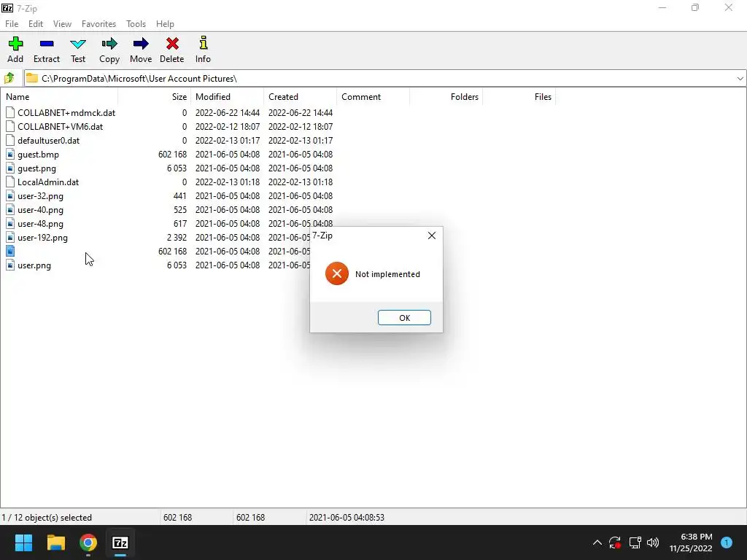The height and width of the screenshot is (560, 747).
Task: Click the 7-Zip taskbar icon
Action: [x=120, y=542]
